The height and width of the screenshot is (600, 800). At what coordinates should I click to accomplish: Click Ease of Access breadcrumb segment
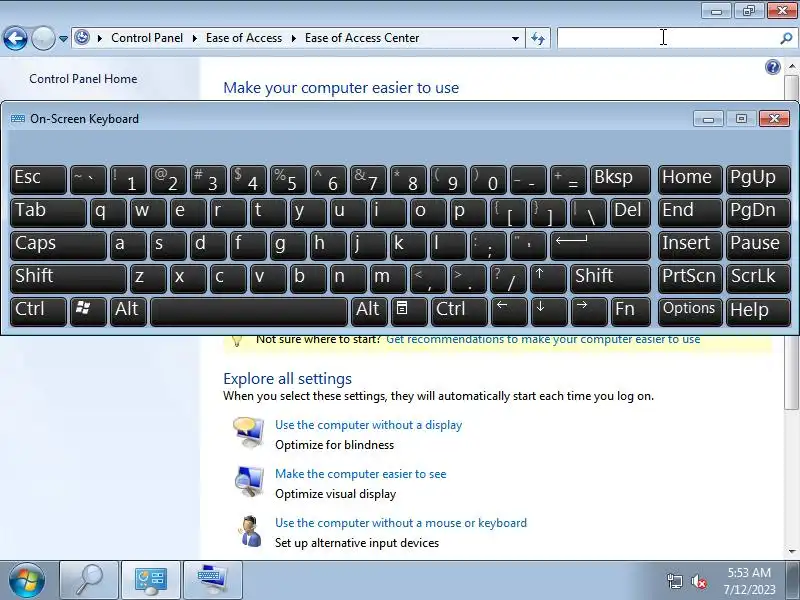coord(244,38)
